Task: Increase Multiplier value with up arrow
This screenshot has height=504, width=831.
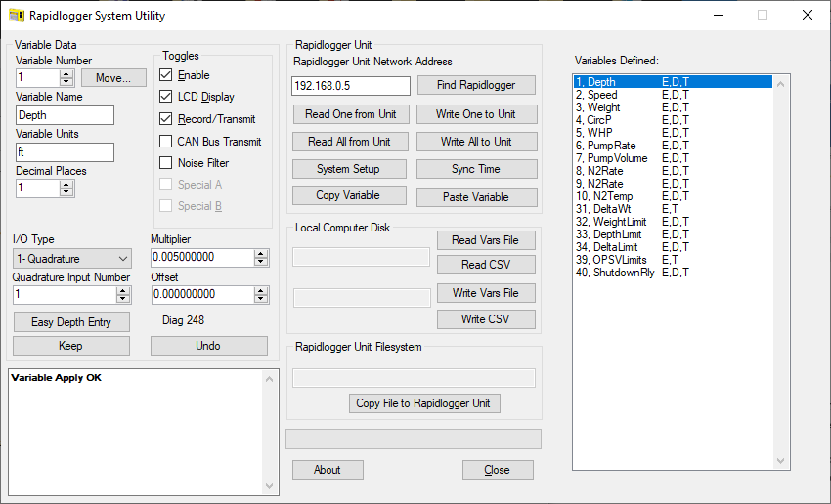Action: pos(260,254)
